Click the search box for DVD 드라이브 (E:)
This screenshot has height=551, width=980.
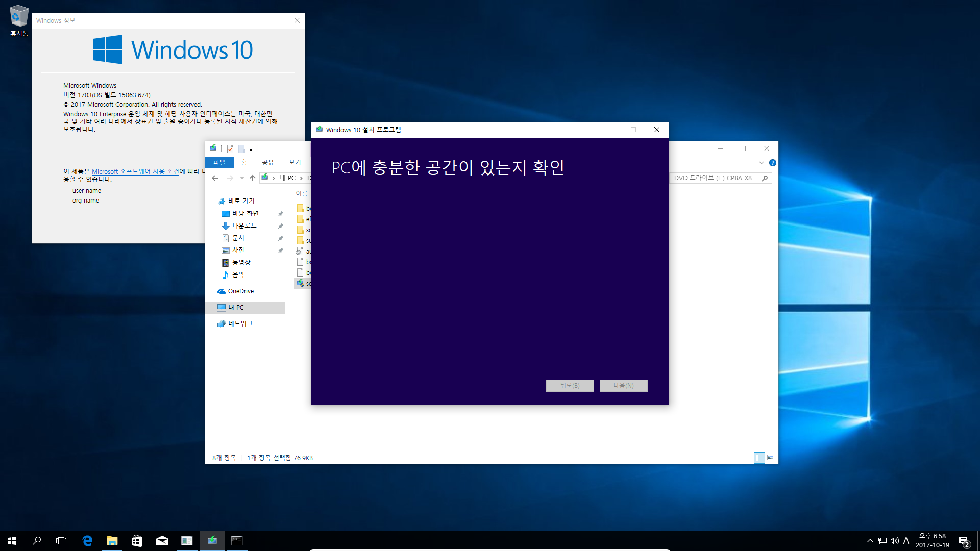[720, 178]
